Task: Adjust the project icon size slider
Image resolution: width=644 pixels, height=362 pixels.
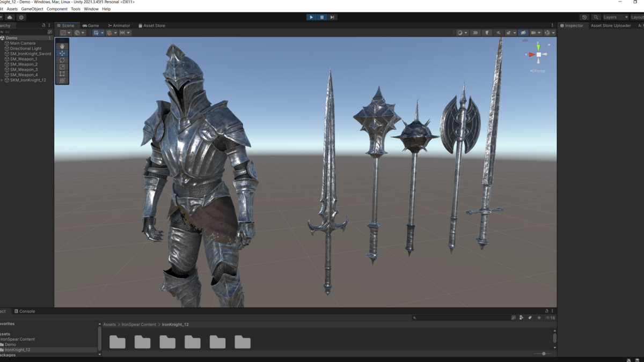Action: (x=544, y=353)
